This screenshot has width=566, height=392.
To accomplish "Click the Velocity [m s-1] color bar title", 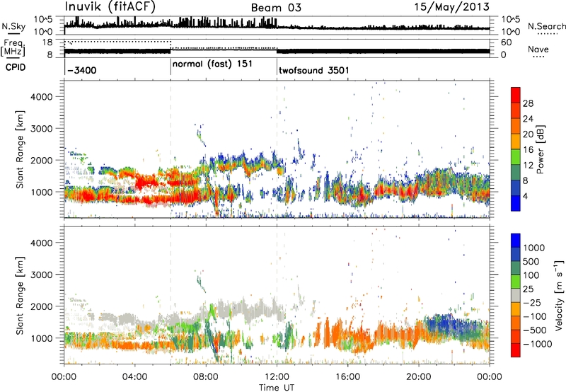I will coord(560,295).
